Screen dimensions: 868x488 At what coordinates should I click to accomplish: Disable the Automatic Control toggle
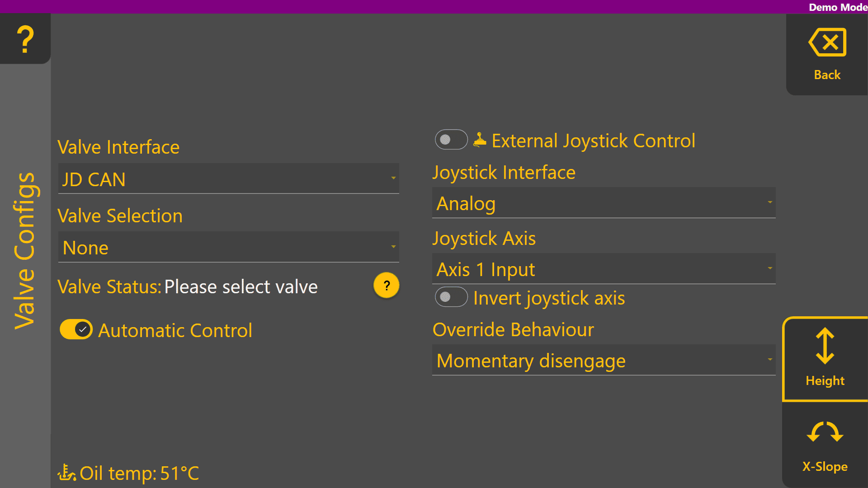pyautogui.click(x=76, y=329)
